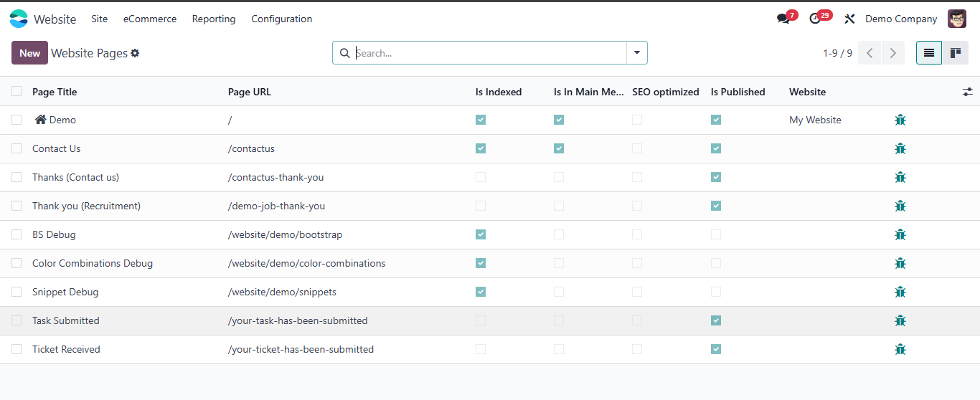
Task: Click bug icon in Color Combinations Debug row
Action: click(900, 263)
